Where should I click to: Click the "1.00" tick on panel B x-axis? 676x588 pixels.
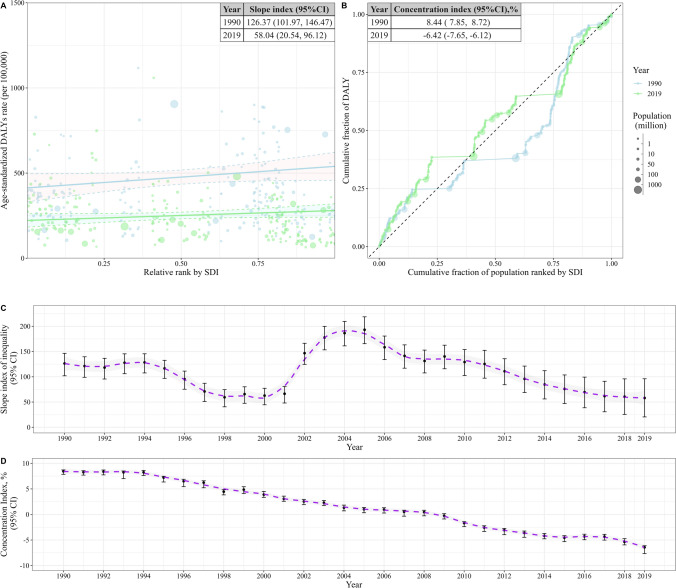(611, 264)
